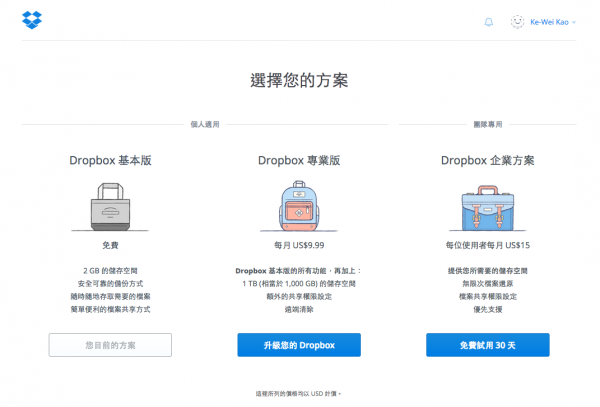Viewport: 600px width, 407px height.
Task: Click the USD pricing footnote
Action: (x=298, y=394)
